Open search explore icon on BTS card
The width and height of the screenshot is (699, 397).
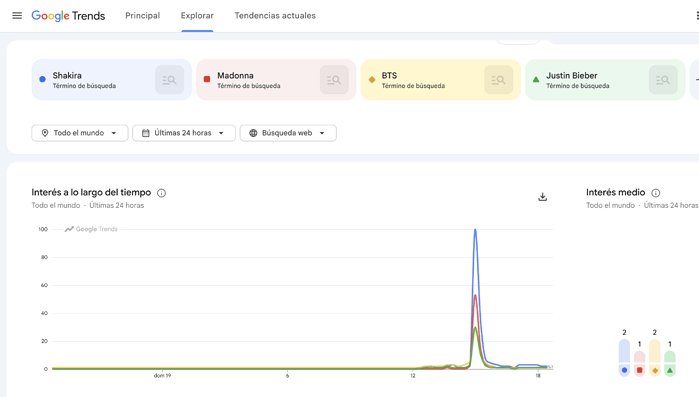coord(498,80)
